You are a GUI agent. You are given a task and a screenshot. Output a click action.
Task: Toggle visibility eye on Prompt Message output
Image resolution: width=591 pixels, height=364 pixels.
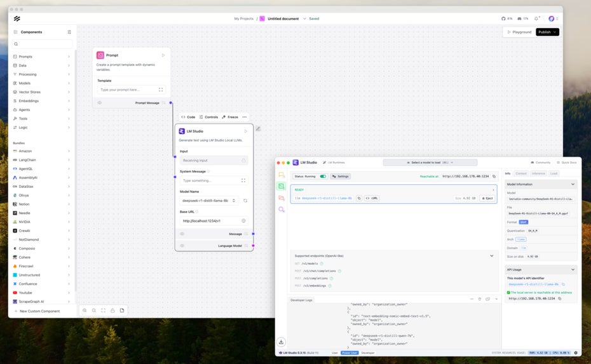point(100,102)
